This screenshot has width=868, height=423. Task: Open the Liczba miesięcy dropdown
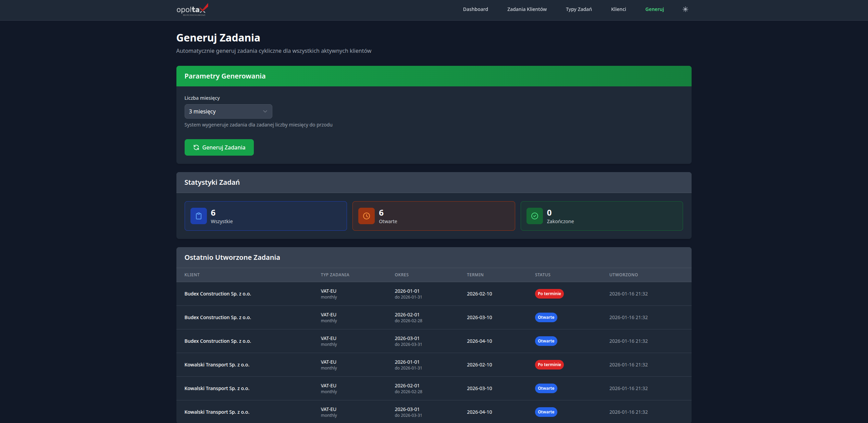point(228,111)
